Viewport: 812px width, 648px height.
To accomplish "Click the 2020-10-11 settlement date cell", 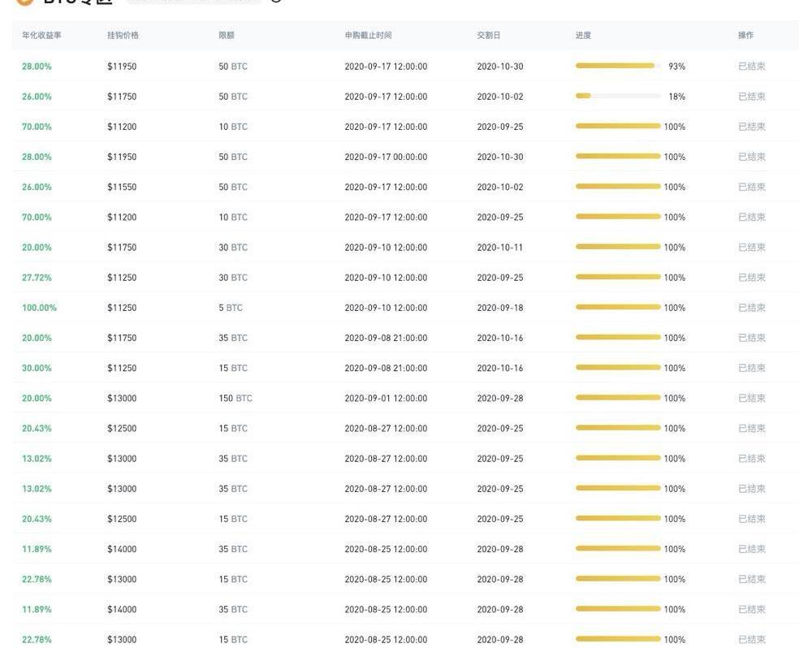I will [499, 248].
